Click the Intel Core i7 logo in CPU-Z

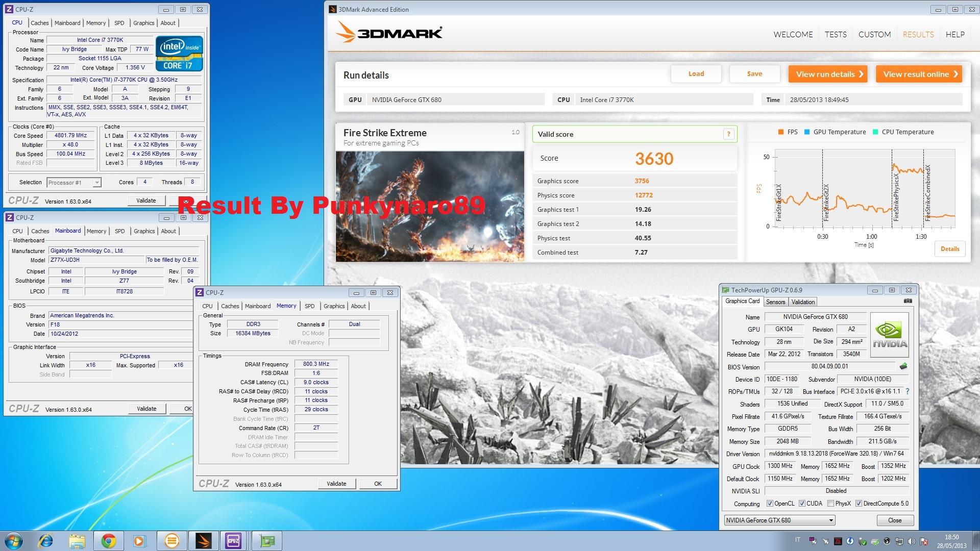[179, 53]
